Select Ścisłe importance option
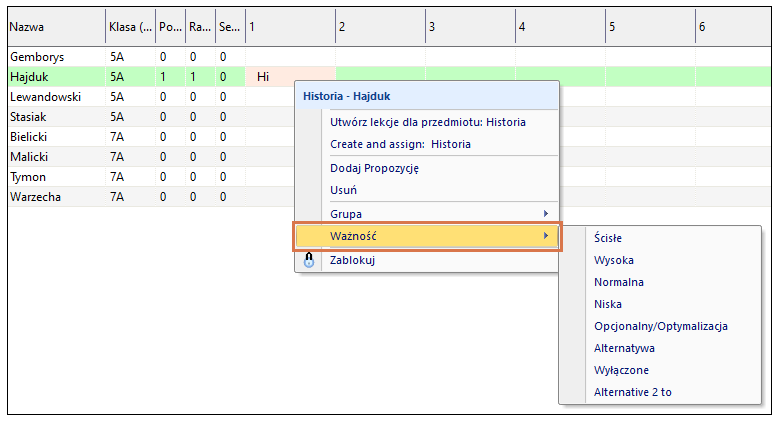Image resolution: width=778 pixels, height=421 pixels. click(609, 238)
